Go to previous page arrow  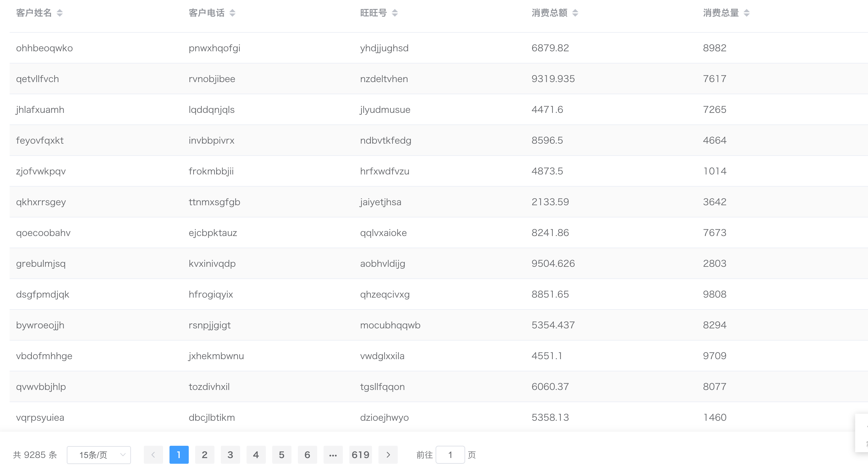[153, 455]
